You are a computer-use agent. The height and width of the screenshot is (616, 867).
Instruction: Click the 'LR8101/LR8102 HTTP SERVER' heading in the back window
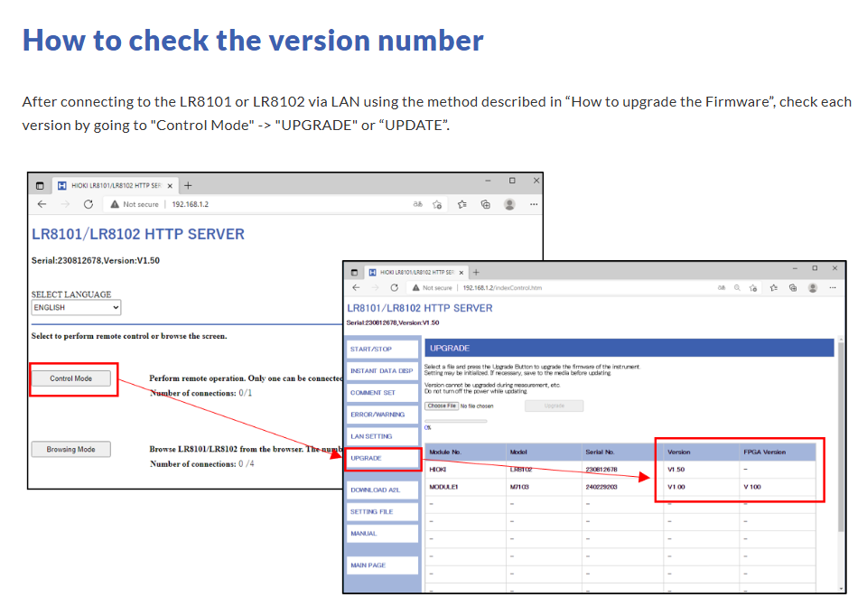(137, 234)
